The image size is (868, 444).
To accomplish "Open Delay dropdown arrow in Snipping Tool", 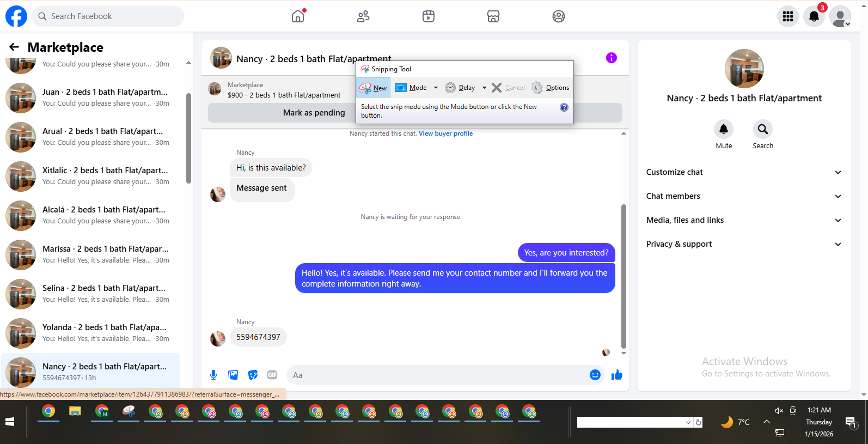I will point(484,88).
